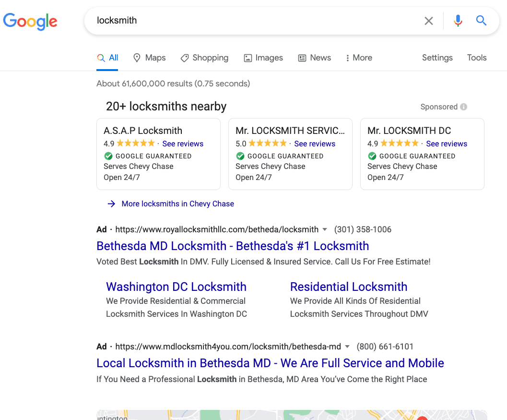Click Google Guaranteed checkmark on Mr. LOCKSMITH SERVIC...
Image resolution: width=507 pixels, height=420 pixels.
pyautogui.click(x=240, y=156)
